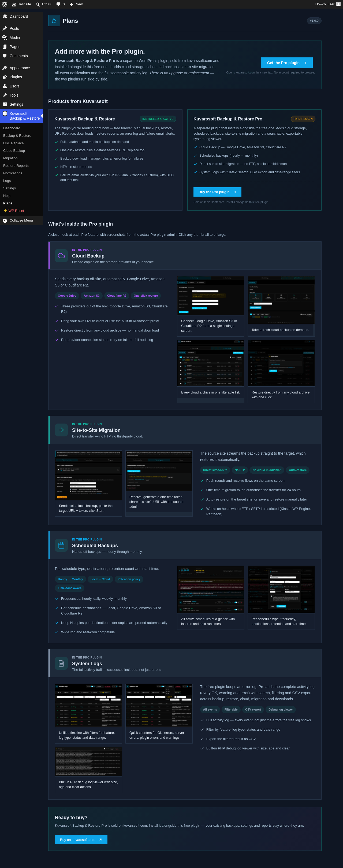Click the arrow icon beside Site-to-Site Migration
This screenshot has width=343, height=868.
(61, 430)
